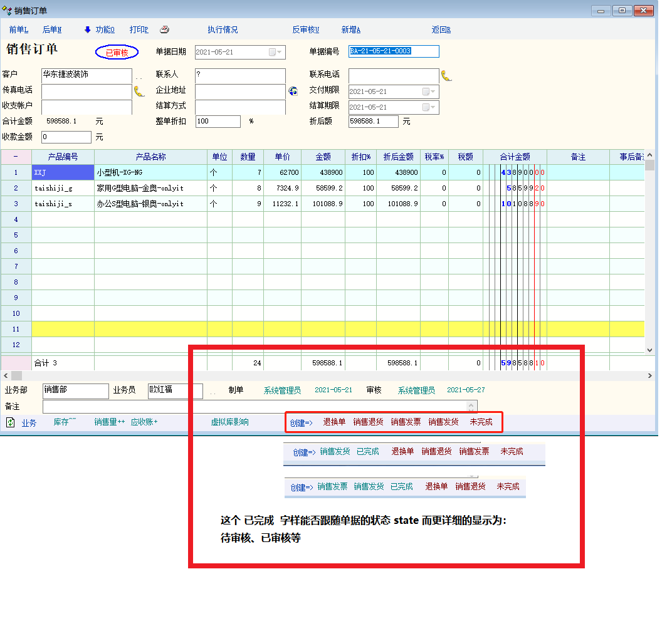Click the printer icon in the toolbar
Image resolution: width=672 pixels, height=621 pixels.
164,29
